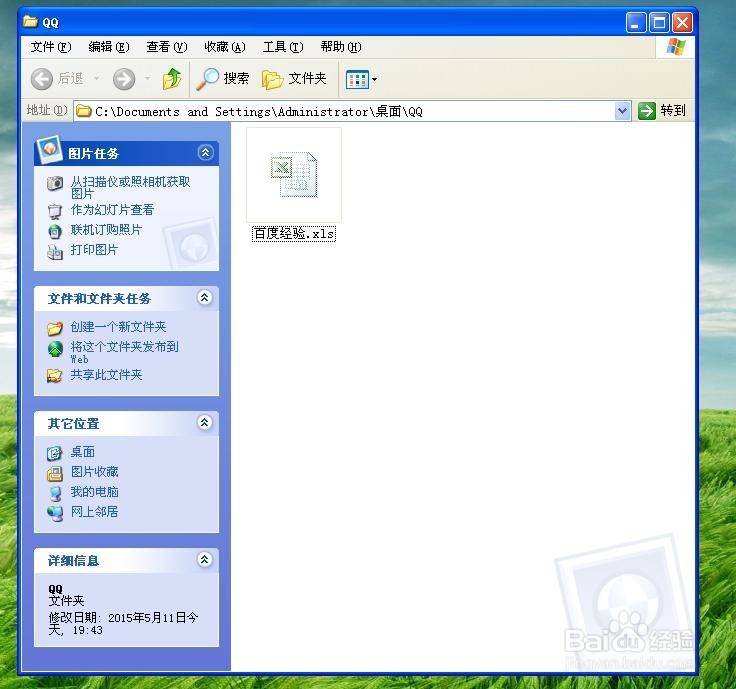Viewport: 736px width, 689px height.
Task: Open the 搜索 search tool
Action: tap(222, 78)
